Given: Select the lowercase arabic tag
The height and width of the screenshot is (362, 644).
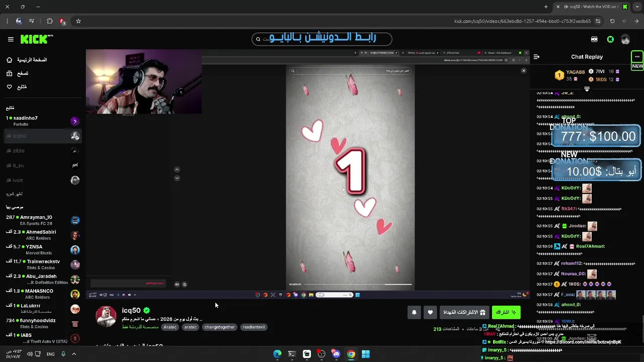Looking at the screenshot, I should point(190,327).
